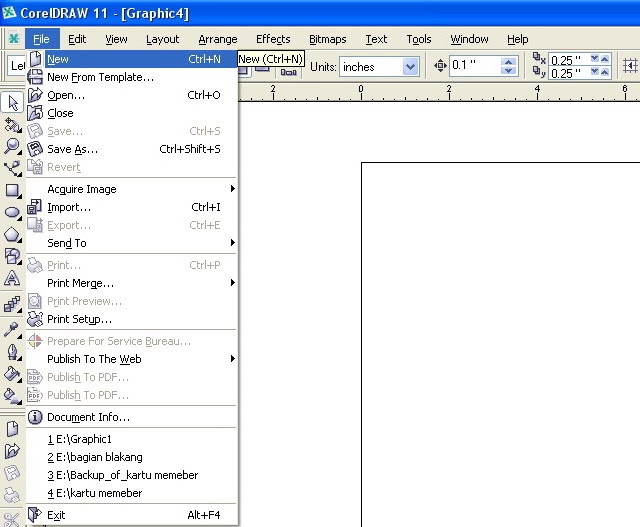This screenshot has width=640, height=527.
Task: Select the Text tool letter A
Action: pos(13,278)
